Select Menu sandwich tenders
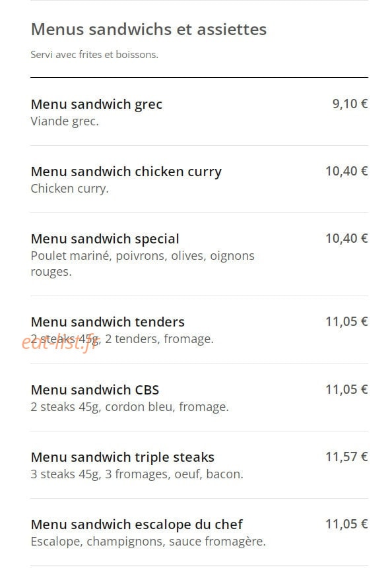 pyautogui.click(x=108, y=322)
